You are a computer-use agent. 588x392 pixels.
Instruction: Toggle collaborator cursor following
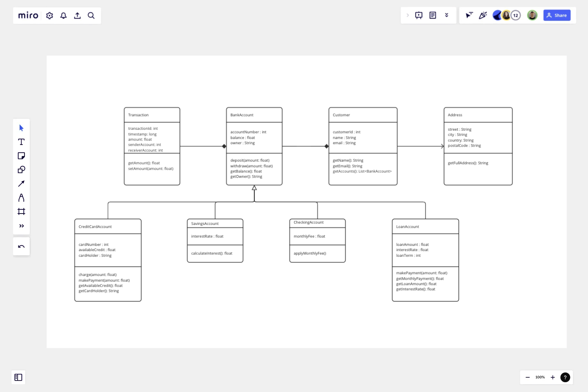(x=469, y=15)
